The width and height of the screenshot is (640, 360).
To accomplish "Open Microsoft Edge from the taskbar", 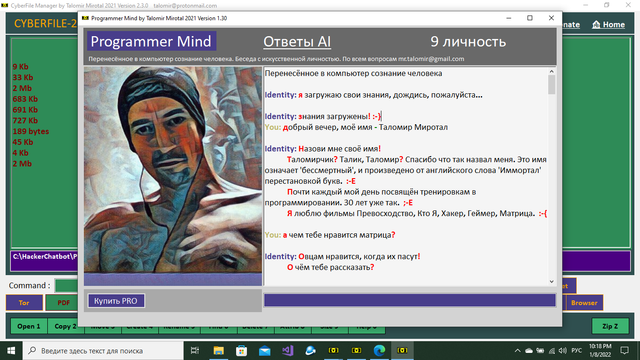I will (379, 350).
